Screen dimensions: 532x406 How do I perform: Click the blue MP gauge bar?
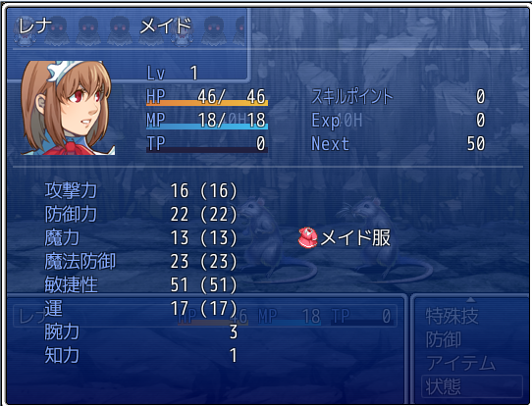click(x=207, y=127)
